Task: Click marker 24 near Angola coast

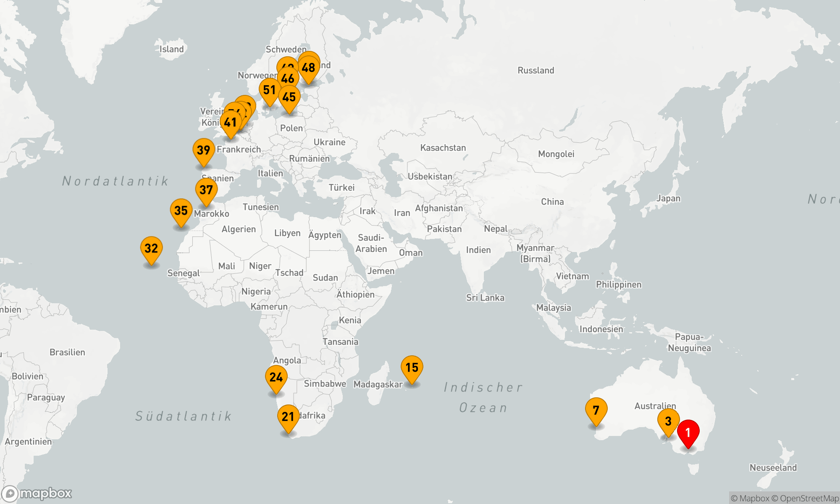Action: 276,377
